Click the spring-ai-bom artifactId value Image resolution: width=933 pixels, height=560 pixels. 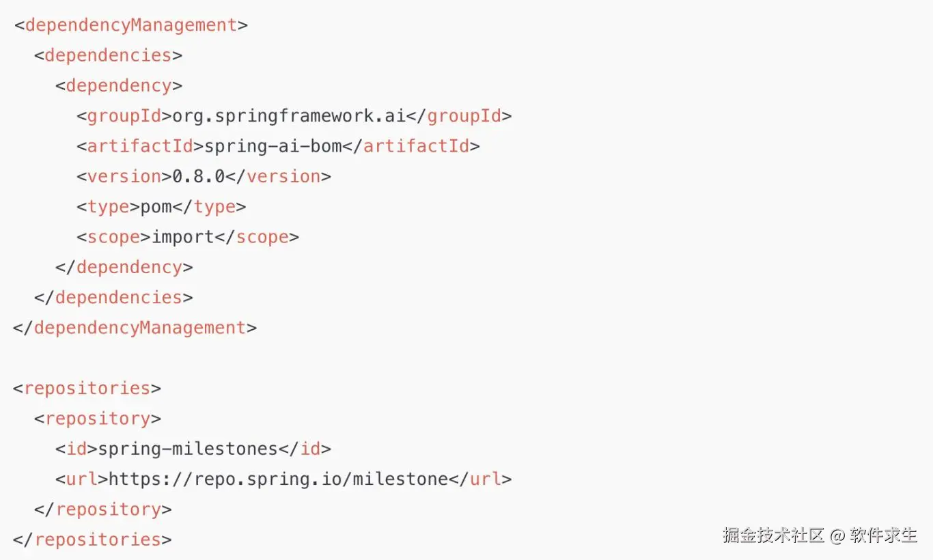[273, 146]
